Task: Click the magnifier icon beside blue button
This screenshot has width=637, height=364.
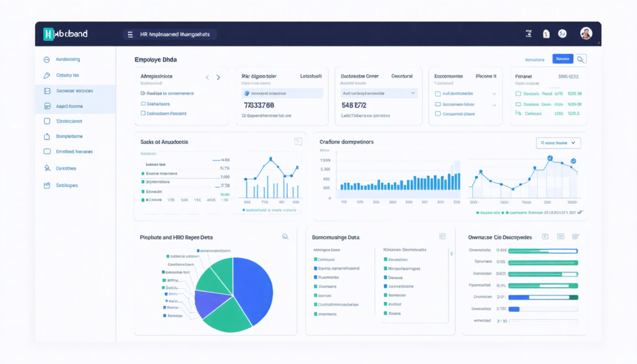Action: pos(581,59)
